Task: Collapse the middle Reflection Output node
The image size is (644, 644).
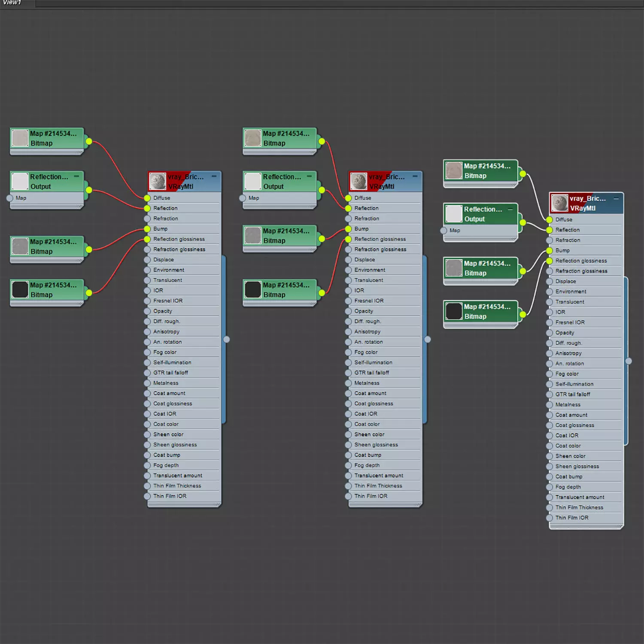Action: [309, 176]
